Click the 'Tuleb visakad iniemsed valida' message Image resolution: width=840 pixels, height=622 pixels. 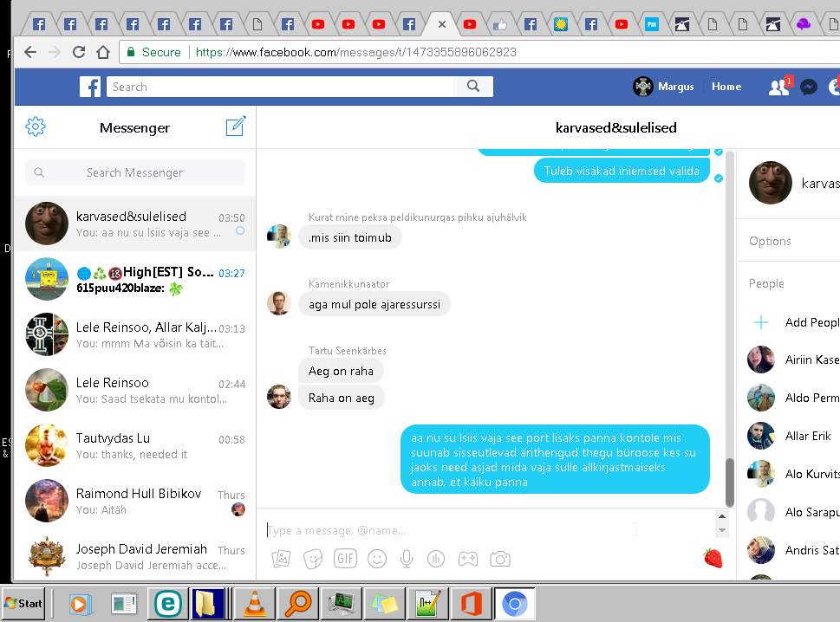pyautogui.click(x=622, y=171)
